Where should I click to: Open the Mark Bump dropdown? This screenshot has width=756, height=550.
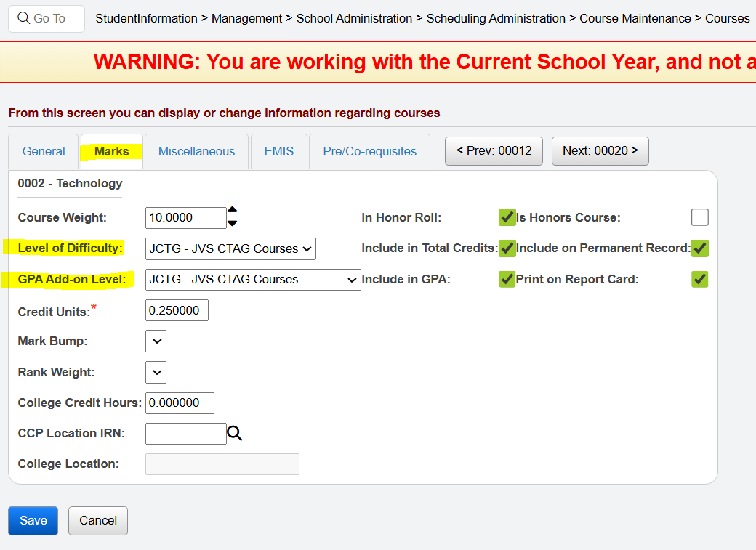[156, 341]
